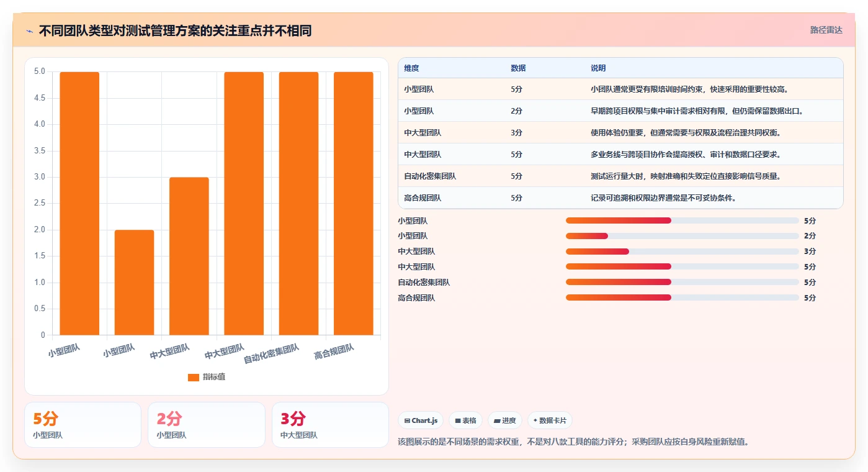Viewport: 868px width, 472px height.
Task: Open the 2分 小型团队 data card
Action: [x=207, y=425]
